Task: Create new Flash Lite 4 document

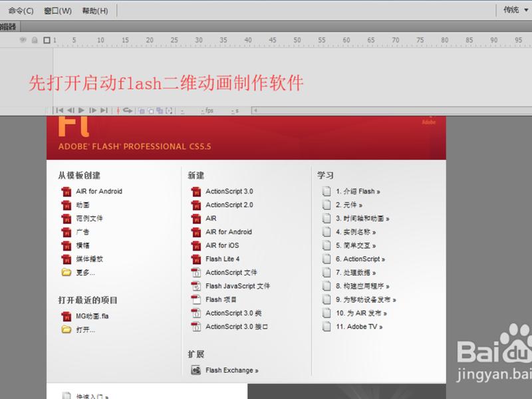Action: pyautogui.click(x=222, y=259)
